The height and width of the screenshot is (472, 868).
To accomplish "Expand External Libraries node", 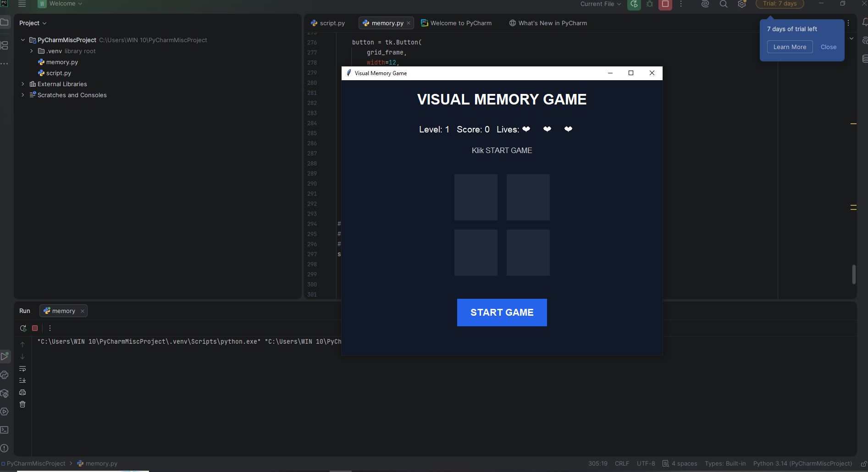I will click(x=23, y=84).
